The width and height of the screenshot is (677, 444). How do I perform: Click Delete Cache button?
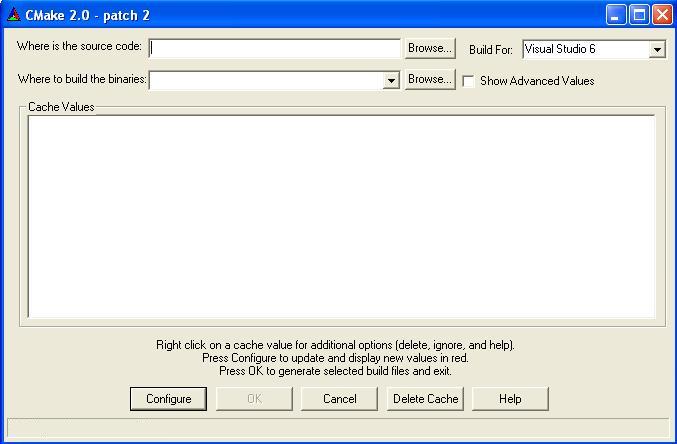pos(425,399)
